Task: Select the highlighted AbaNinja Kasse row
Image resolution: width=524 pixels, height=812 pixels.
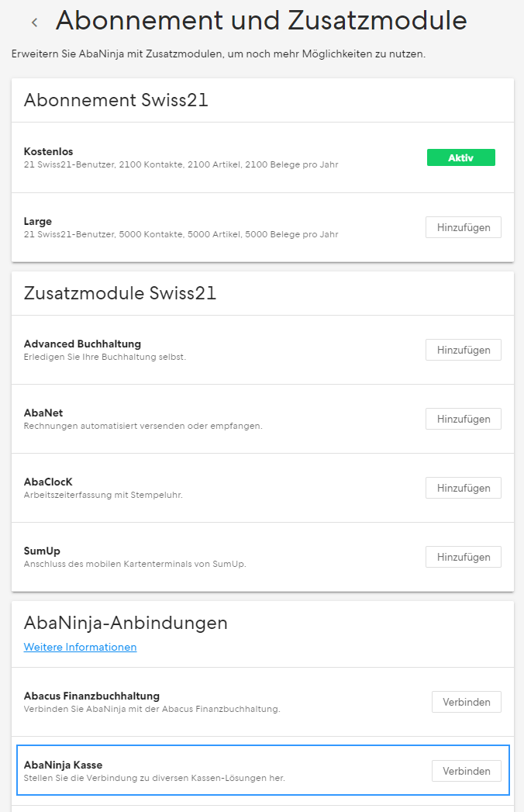Action: point(263,770)
